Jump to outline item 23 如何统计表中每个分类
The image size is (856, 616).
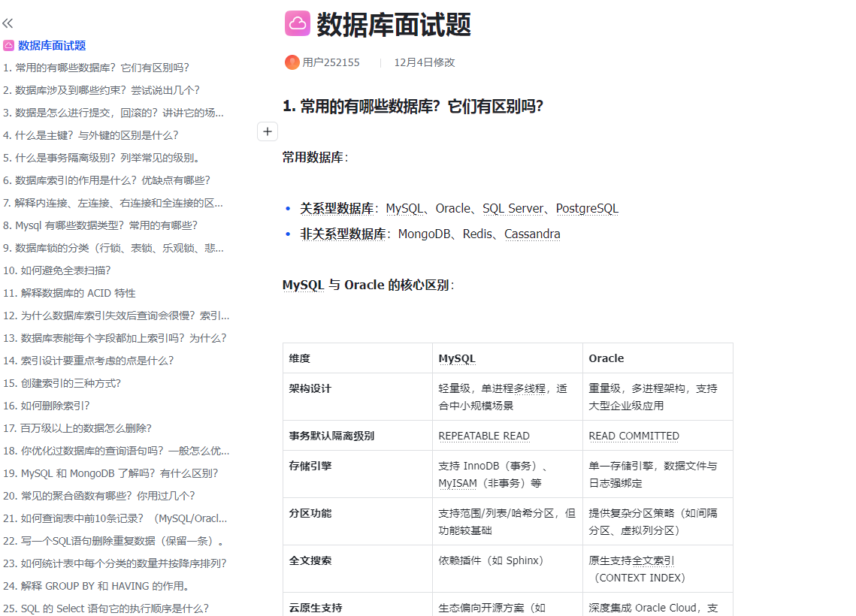[x=115, y=563]
